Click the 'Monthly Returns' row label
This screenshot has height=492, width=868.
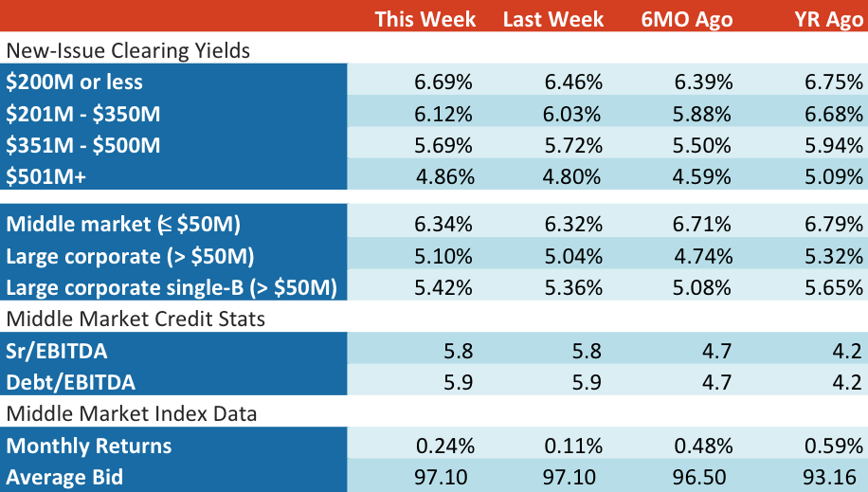(88, 446)
